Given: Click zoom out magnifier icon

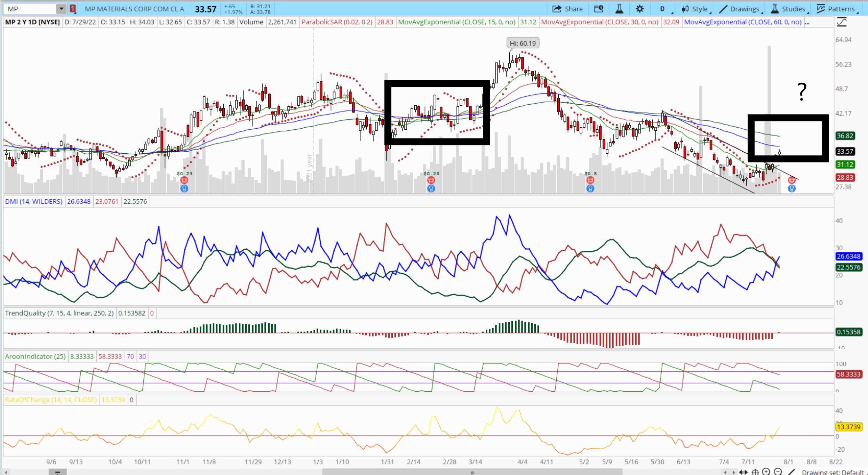Looking at the screenshot, I should point(778,472).
